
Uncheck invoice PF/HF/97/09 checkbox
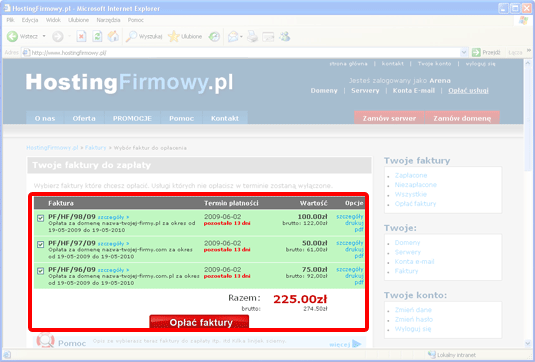click(x=41, y=244)
